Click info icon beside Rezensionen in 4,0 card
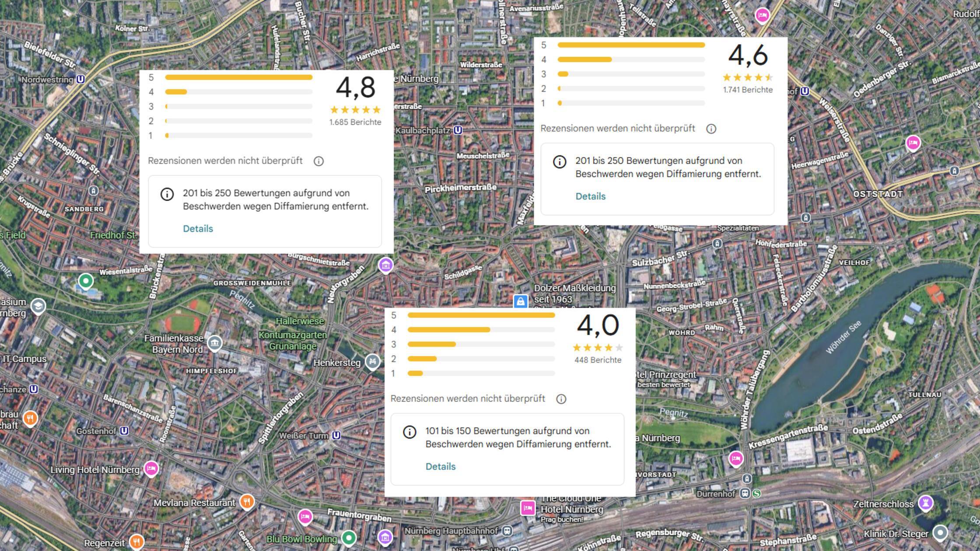The width and height of the screenshot is (980, 551). coord(561,399)
